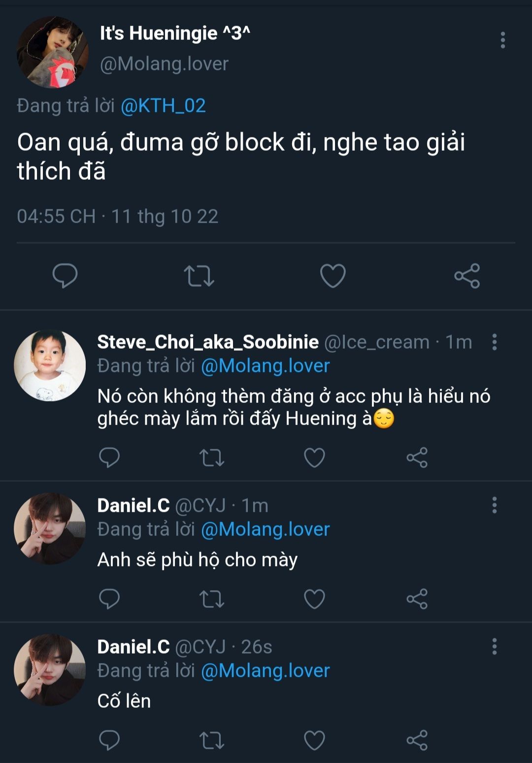Reply to the main Hueningie tweet
532x763 pixels.
[x=65, y=275]
